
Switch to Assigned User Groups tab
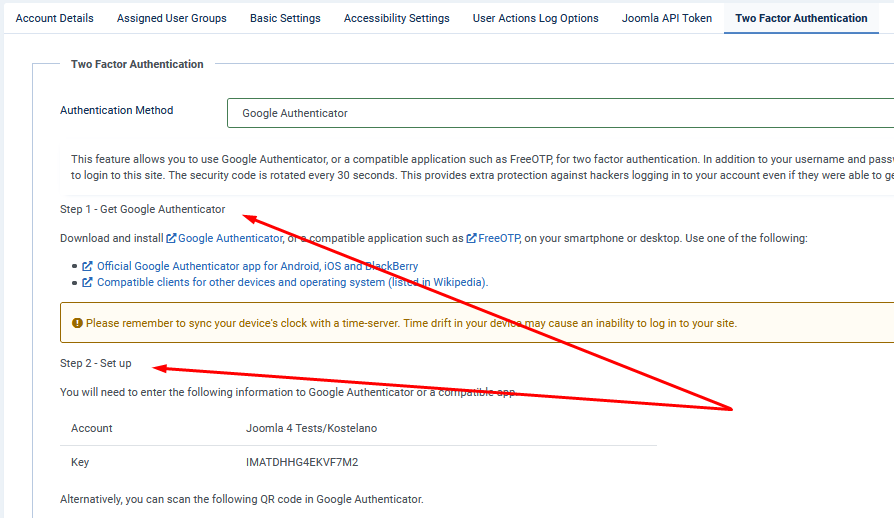pyautogui.click(x=172, y=18)
